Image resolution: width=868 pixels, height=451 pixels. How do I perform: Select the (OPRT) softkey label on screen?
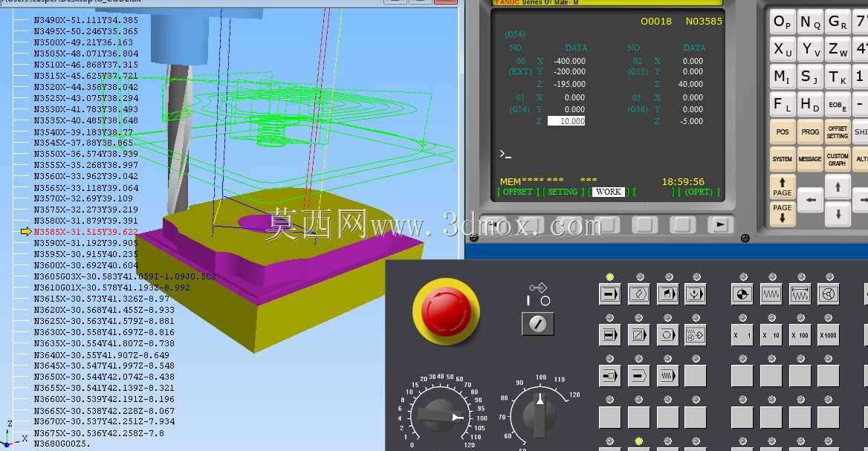699,192
